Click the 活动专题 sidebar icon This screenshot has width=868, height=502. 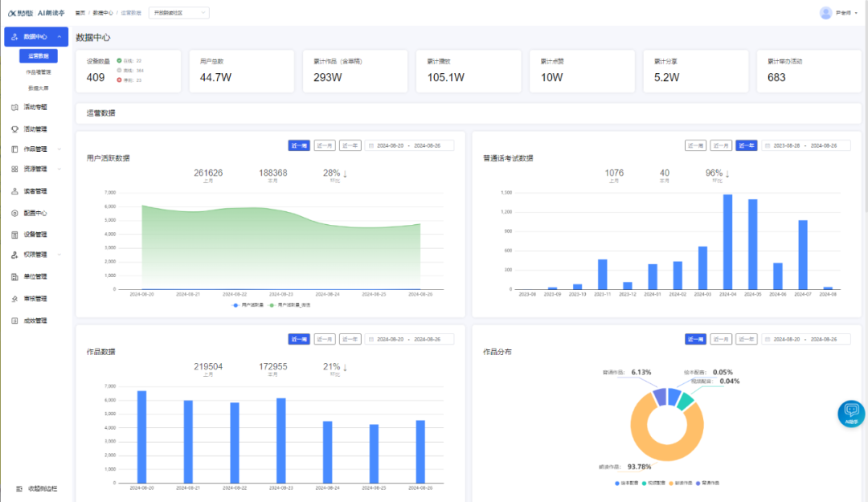14,107
